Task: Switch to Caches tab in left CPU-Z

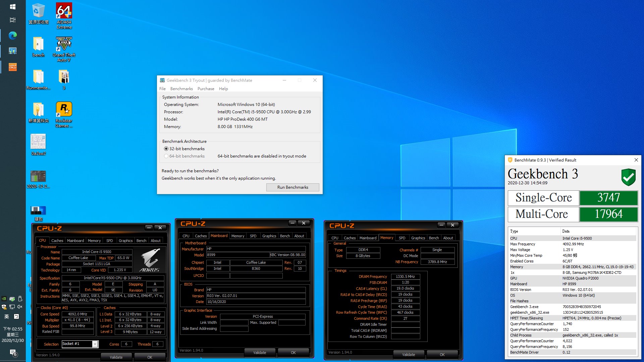Action: pos(57,241)
